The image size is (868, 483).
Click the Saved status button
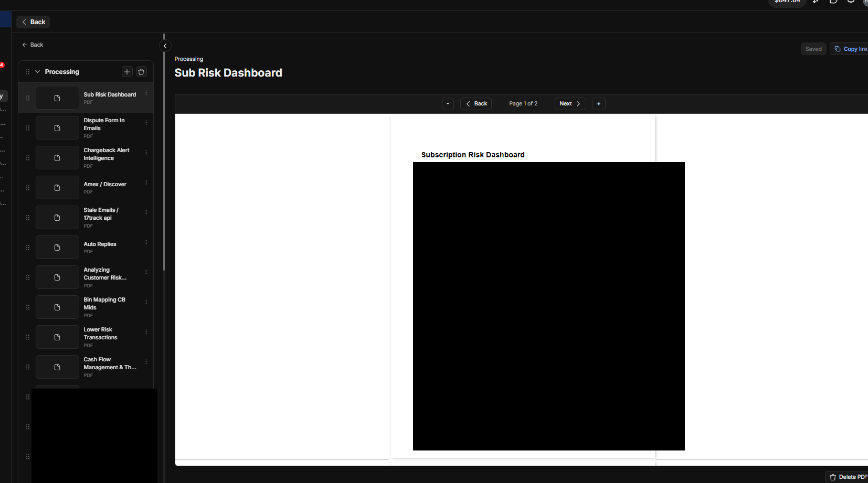(x=813, y=49)
